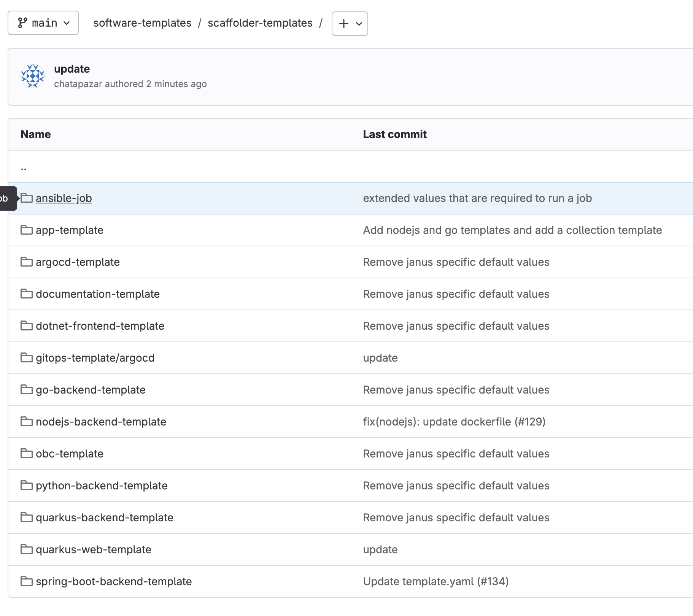
Task: Open the spring-boot-backend-template folder
Action: point(114,581)
